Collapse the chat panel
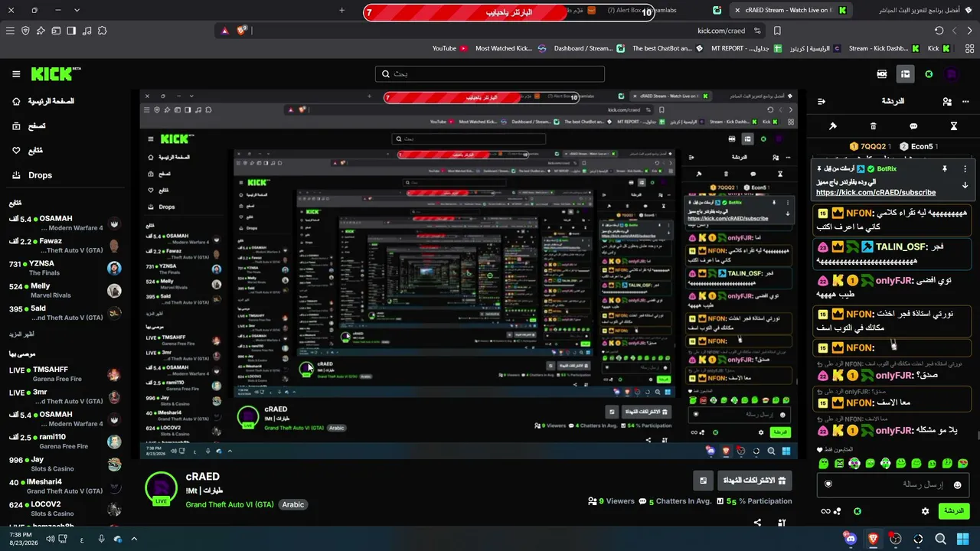The image size is (980, 551). click(822, 101)
